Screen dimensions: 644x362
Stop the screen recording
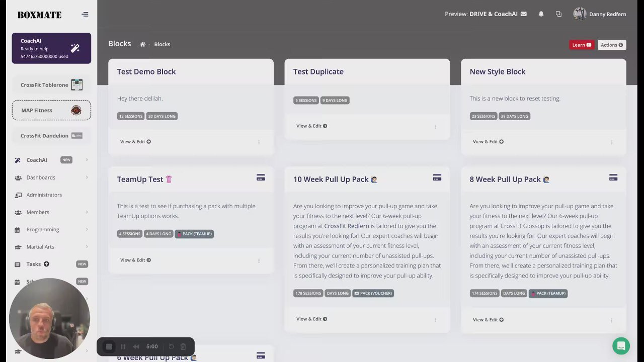[109, 346]
